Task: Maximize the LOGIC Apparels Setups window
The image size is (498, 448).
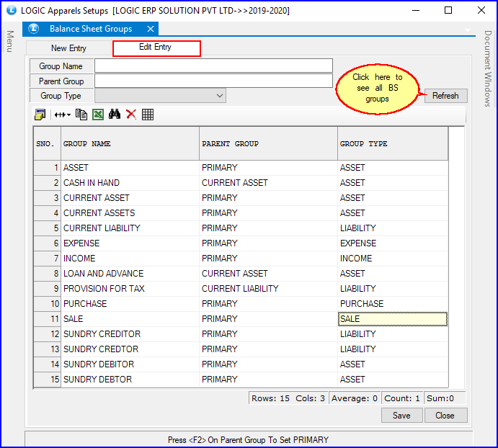Action: pyautogui.click(x=448, y=11)
